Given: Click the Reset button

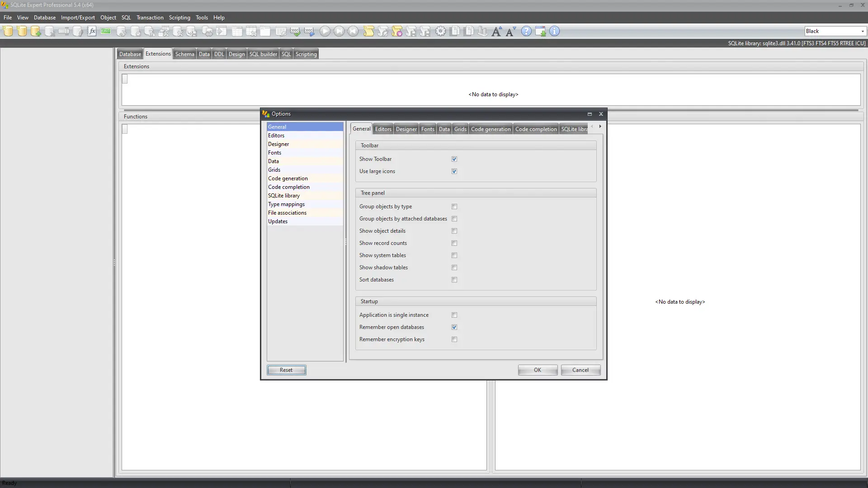Looking at the screenshot, I should pos(286,370).
